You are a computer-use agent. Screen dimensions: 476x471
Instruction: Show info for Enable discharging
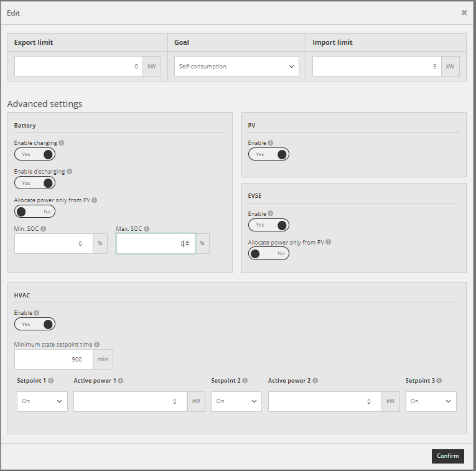click(x=70, y=172)
